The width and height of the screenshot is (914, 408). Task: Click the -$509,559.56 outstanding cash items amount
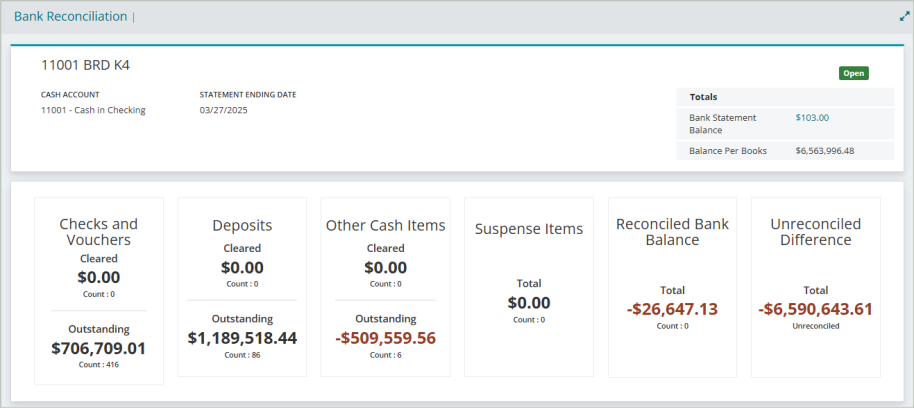pyautogui.click(x=385, y=338)
